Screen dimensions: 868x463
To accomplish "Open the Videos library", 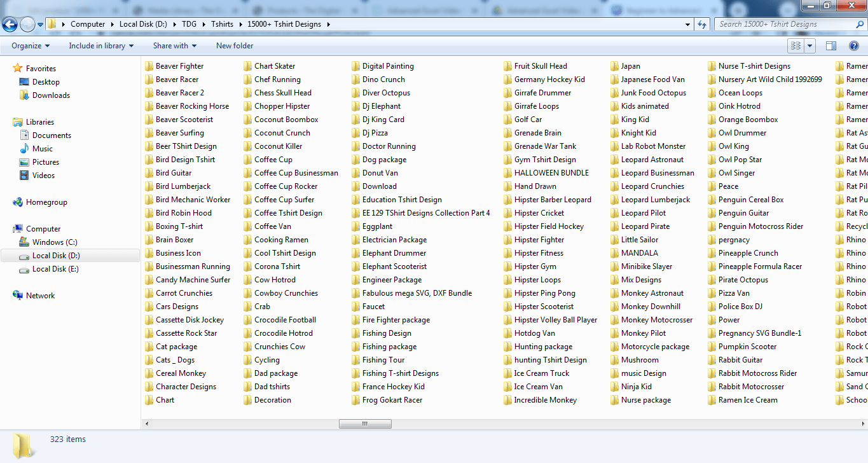I will 43,176.
